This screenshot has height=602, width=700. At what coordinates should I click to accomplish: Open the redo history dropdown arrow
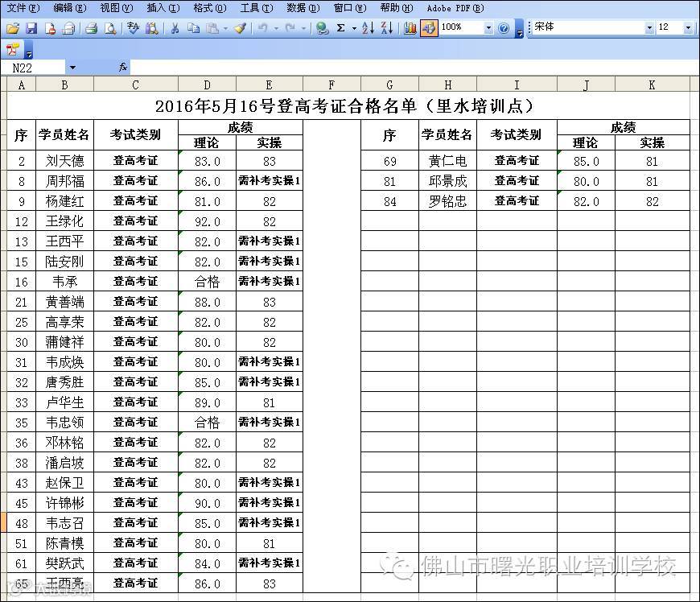304,28
